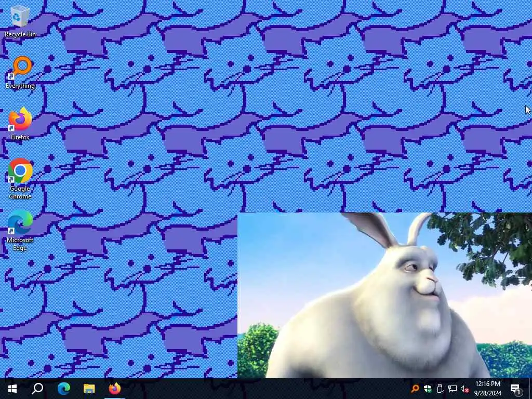Open the Windows Start menu
Image resolution: width=532 pixels, height=399 pixels.
(12, 389)
